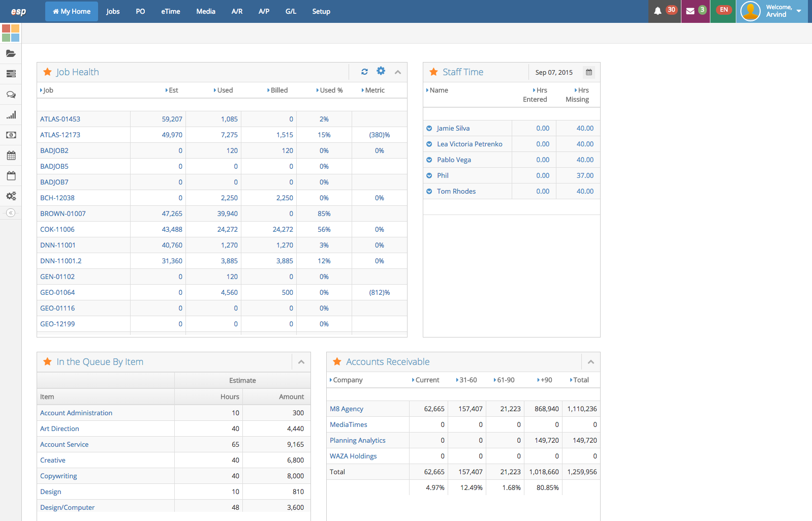Open M8 Agency company link

coord(347,409)
